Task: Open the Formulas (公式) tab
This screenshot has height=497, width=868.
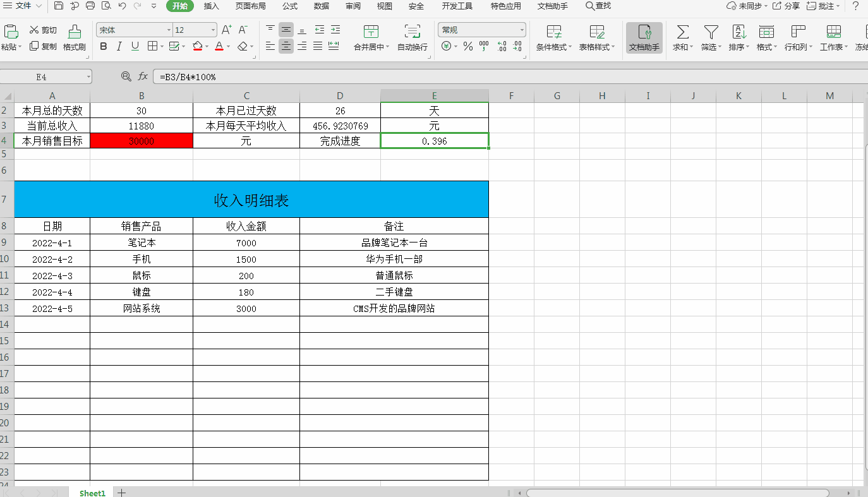Action: tap(290, 6)
